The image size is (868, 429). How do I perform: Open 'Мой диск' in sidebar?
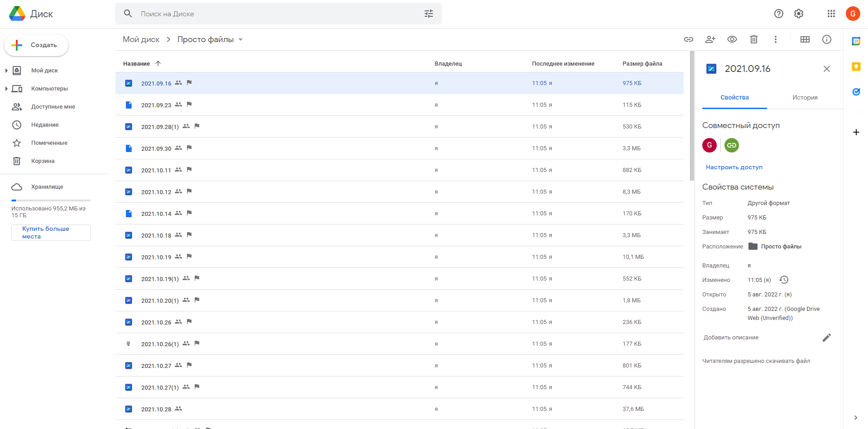pyautogui.click(x=44, y=71)
